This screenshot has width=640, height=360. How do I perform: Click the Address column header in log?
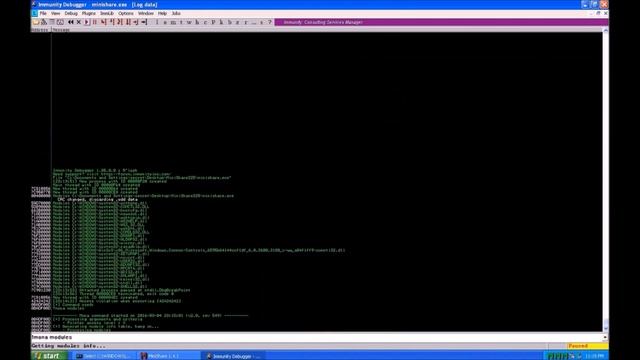click(41, 30)
